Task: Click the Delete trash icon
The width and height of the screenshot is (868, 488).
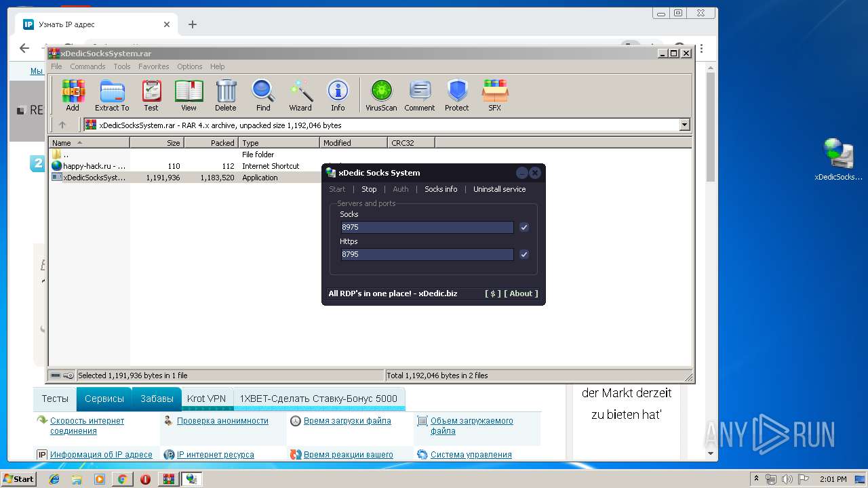Action: click(x=226, y=95)
